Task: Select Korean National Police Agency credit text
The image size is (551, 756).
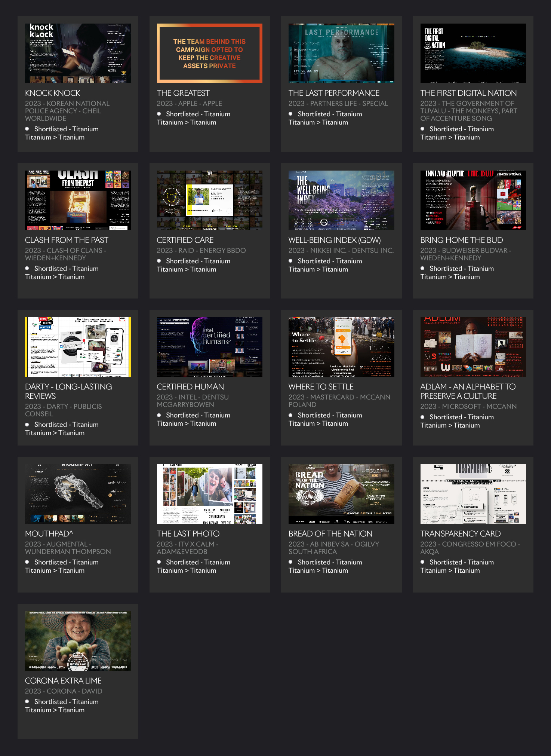Action: pyautogui.click(x=67, y=111)
